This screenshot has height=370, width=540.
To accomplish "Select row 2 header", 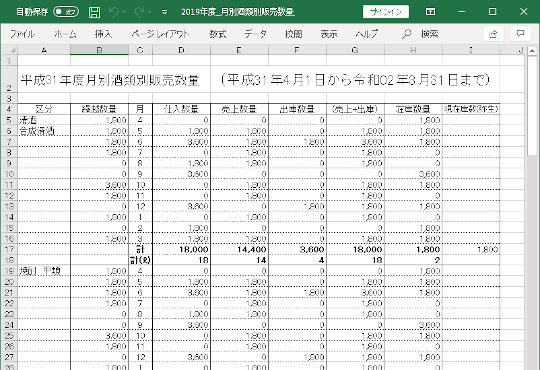I will (9, 80).
